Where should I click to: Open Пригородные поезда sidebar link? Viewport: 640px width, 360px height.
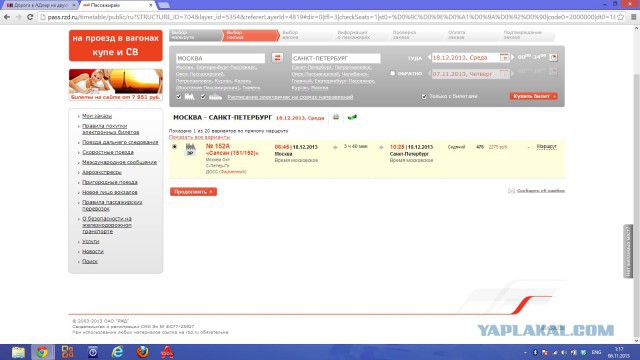pos(110,182)
